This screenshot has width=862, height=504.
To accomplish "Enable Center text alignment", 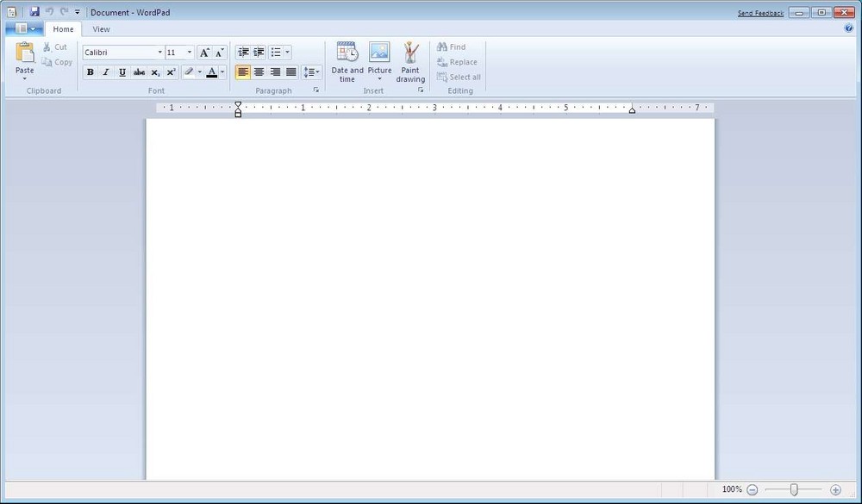I will [x=259, y=72].
